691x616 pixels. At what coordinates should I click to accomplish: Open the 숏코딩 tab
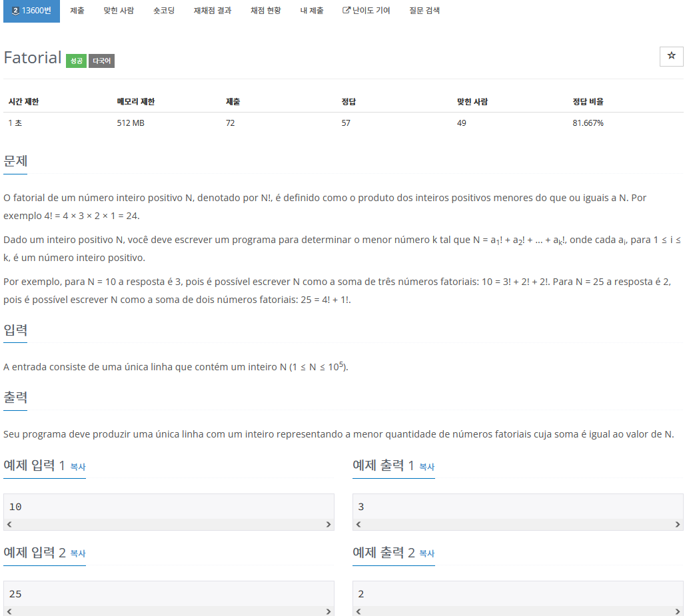(x=164, y=11)
